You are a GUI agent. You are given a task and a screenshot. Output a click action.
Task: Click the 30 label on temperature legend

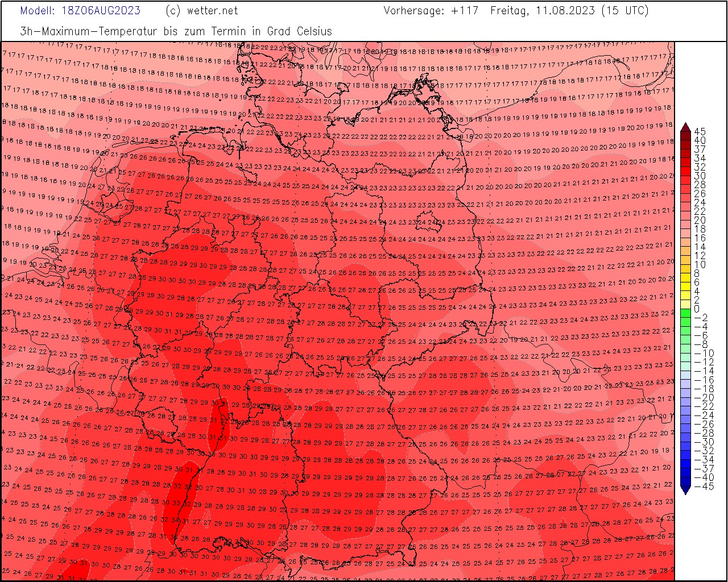pyautogui.click(x=700, y=176)
